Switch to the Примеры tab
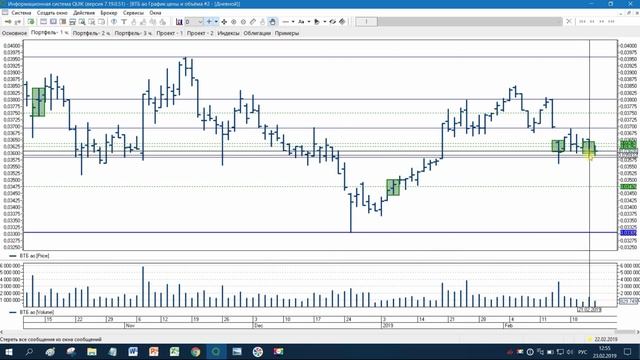Screen dimensions: 640x360 (x=287, y=33)
